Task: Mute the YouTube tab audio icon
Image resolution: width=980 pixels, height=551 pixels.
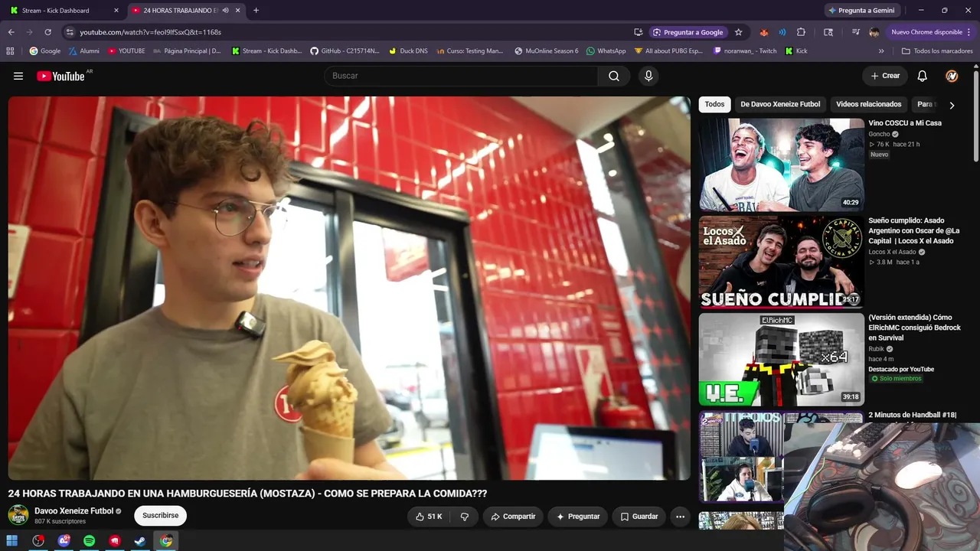Action: pos(225,11)
